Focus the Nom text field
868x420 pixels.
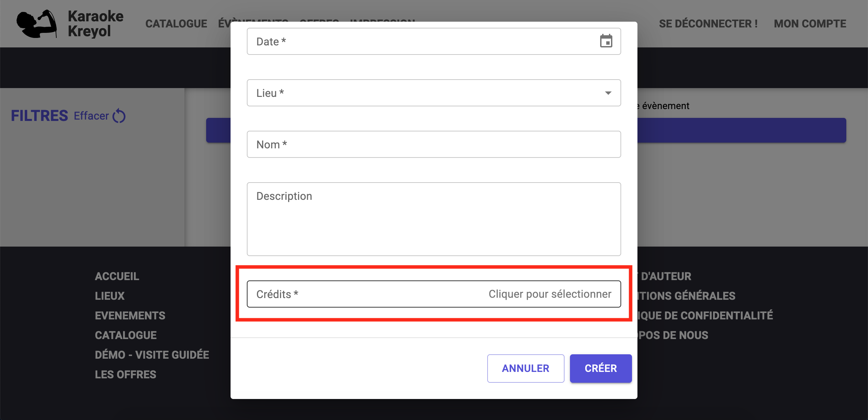click(x=434, y=144)
